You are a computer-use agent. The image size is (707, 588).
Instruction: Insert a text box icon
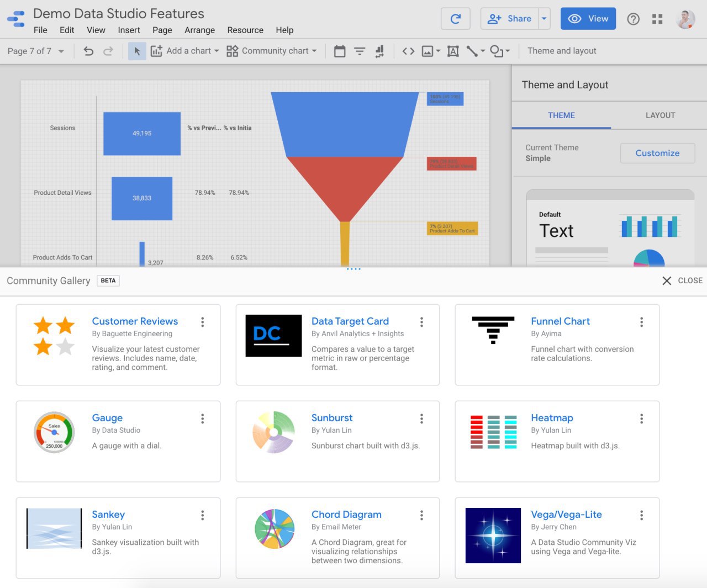pyautogui.click(x=453, y=51)
